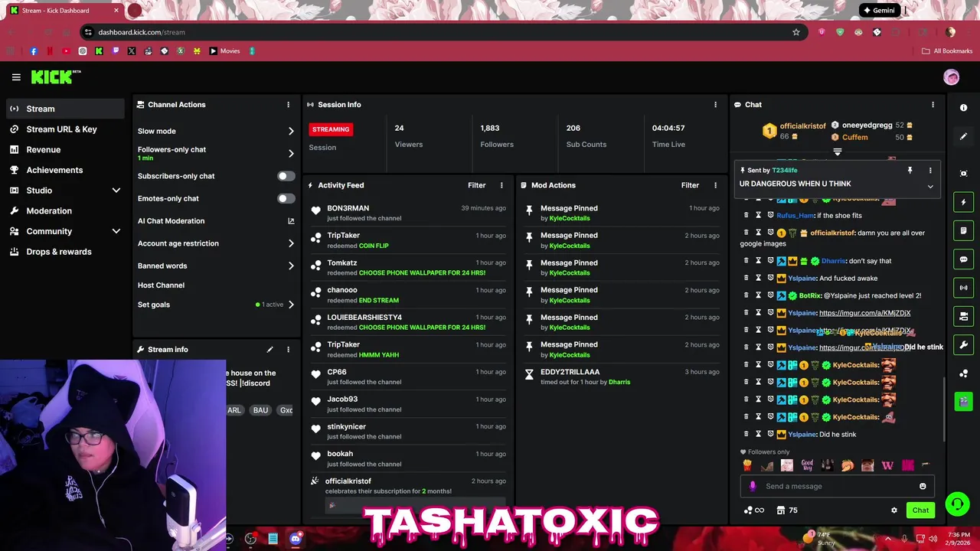
Task: Edit Stream info with the pencil icon
Action: coord(269,350)
